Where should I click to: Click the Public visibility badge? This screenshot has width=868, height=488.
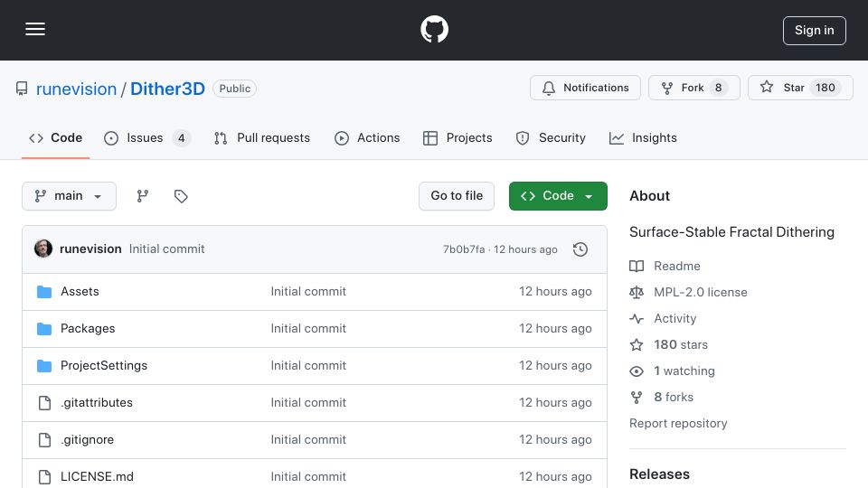click(235, 89)
